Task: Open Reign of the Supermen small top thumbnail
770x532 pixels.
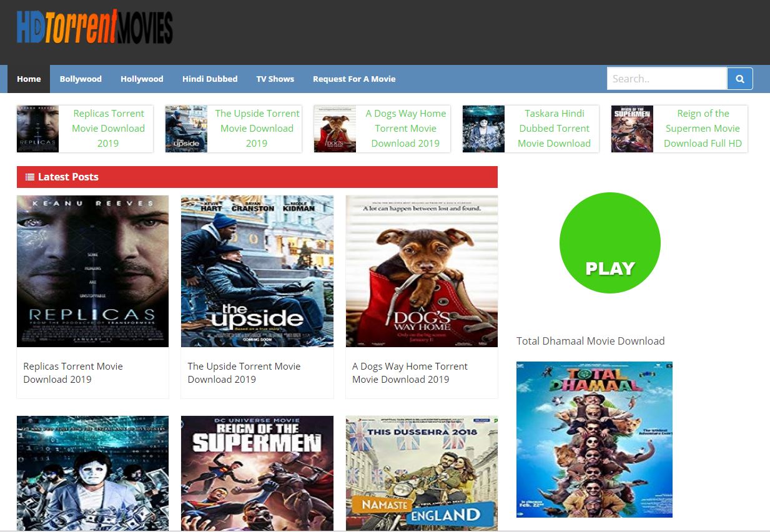Action: [632, 129]
